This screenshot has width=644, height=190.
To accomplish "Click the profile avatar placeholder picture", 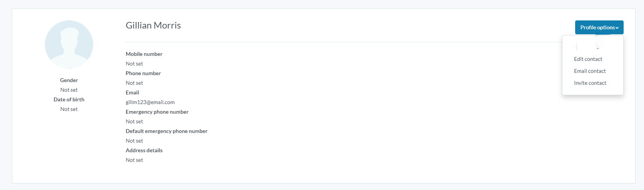I will click(x=69, y=44).
